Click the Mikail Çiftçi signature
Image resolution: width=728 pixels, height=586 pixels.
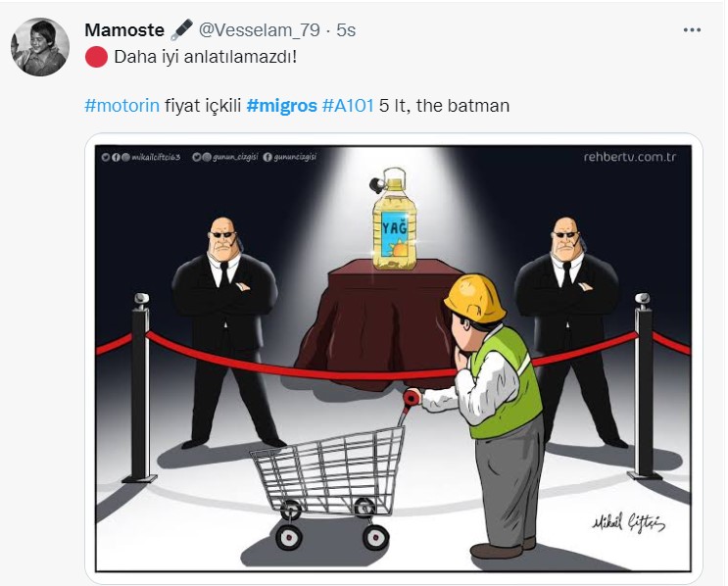(x=628, y=522)
